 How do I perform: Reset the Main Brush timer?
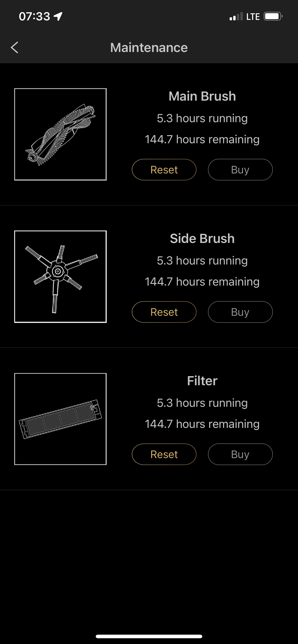tap(164, 170)
